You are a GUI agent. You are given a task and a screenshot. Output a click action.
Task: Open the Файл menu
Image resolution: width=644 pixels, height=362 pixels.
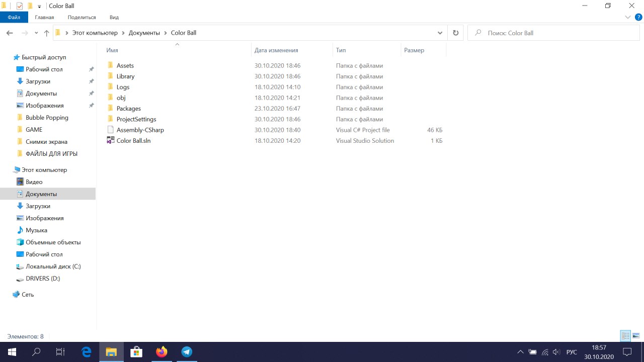click(x=14, y=17)
